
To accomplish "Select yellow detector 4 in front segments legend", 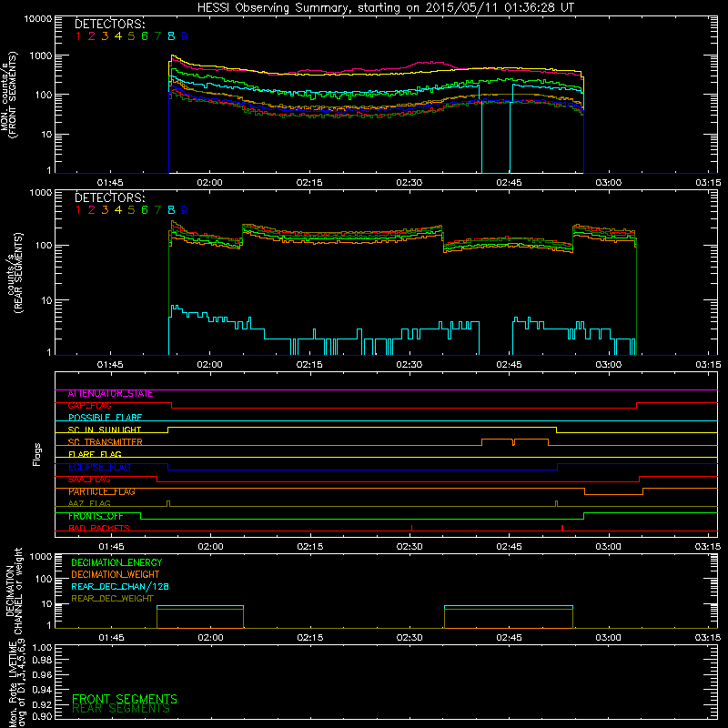I will coord(118,36).
